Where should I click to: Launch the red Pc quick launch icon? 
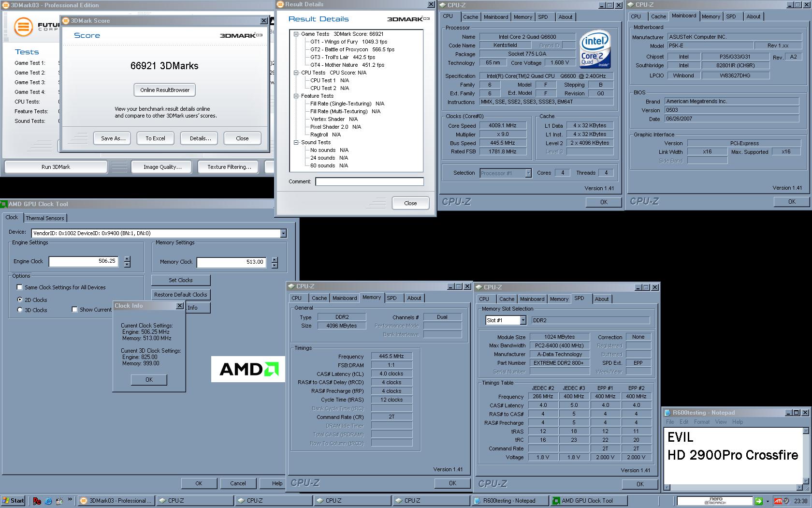[37, 501]
